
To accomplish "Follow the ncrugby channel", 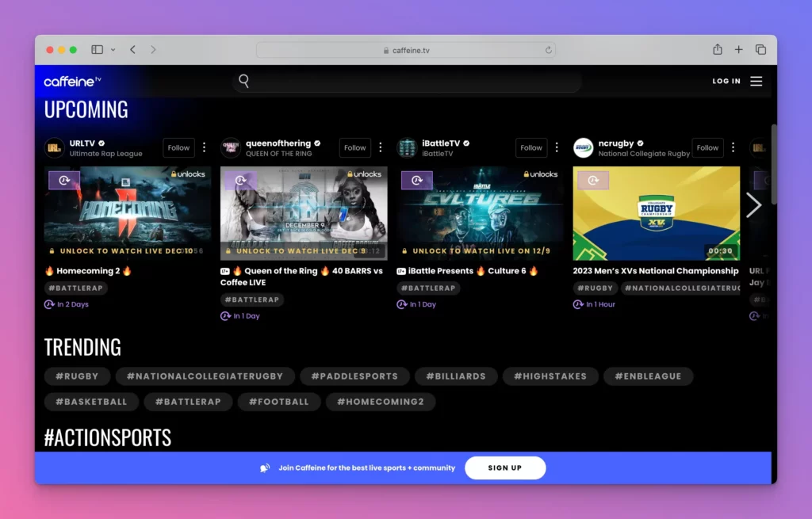I will (707, 147).
